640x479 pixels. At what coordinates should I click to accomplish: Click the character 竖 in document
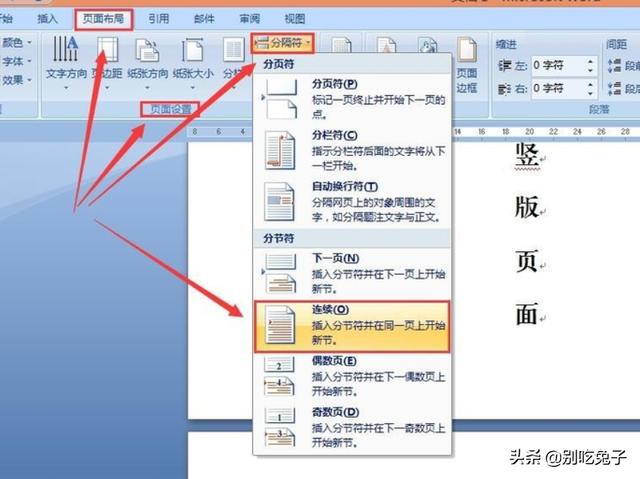pyautogui.click(x=527, y=154)
